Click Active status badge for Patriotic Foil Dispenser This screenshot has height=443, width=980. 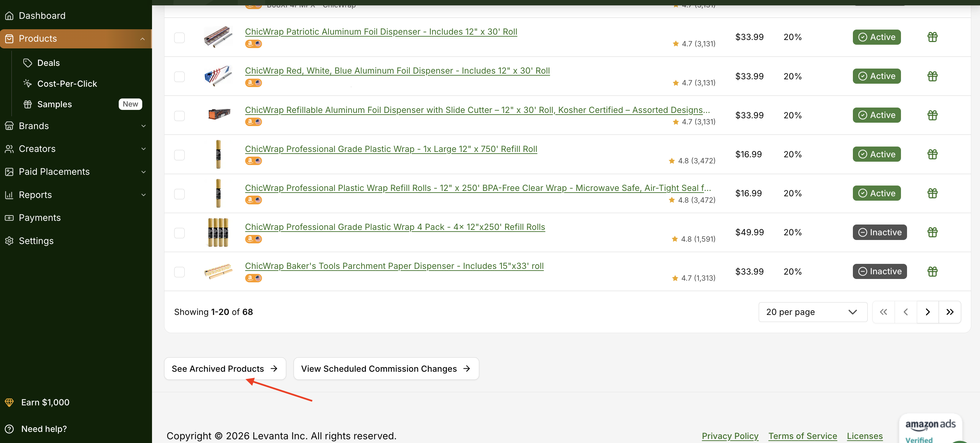click(x=876, y=37)
